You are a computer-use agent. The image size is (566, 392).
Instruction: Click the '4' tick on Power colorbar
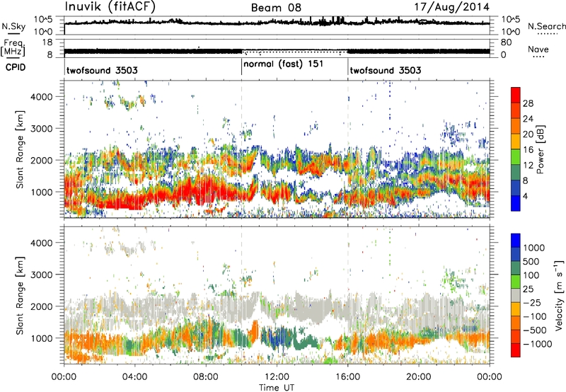tap(526, 196)
